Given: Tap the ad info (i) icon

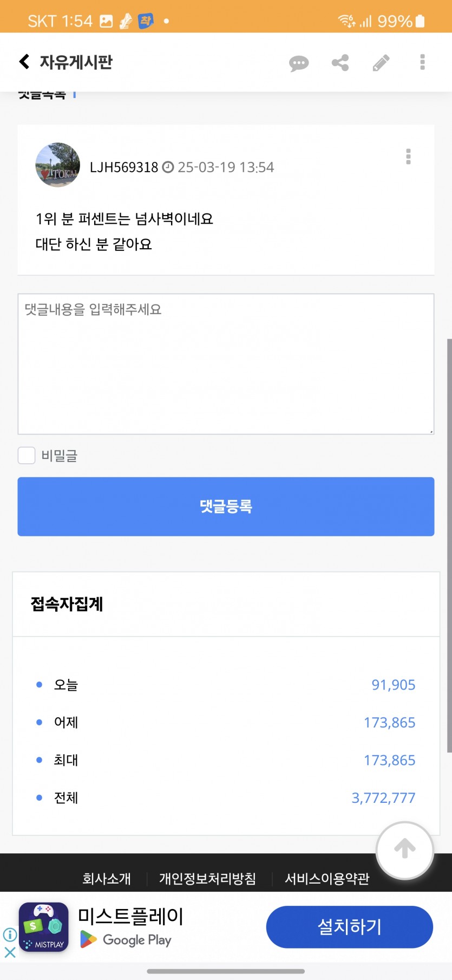Looking at the screenshot, I should pos(10,934).
